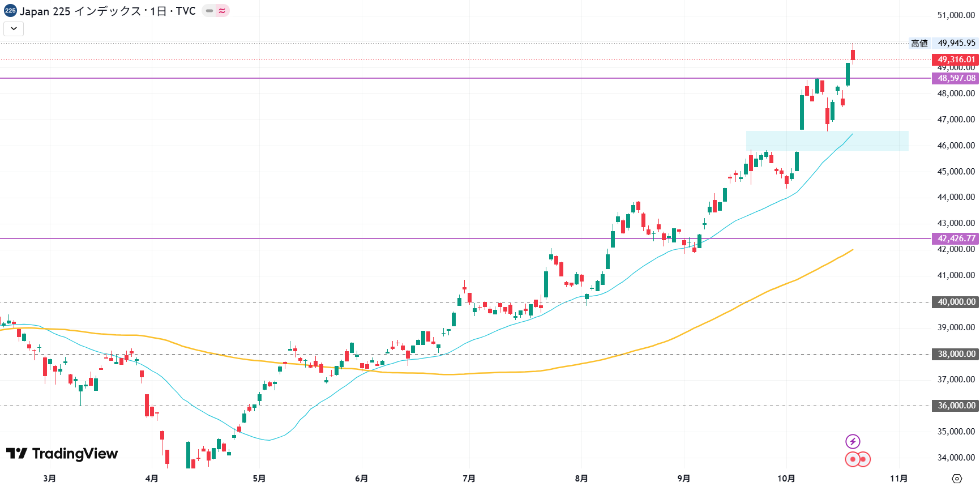Click the 38,000.00 dashed line label
This screenshot has height=486, width=980.
tap(956, 354)
